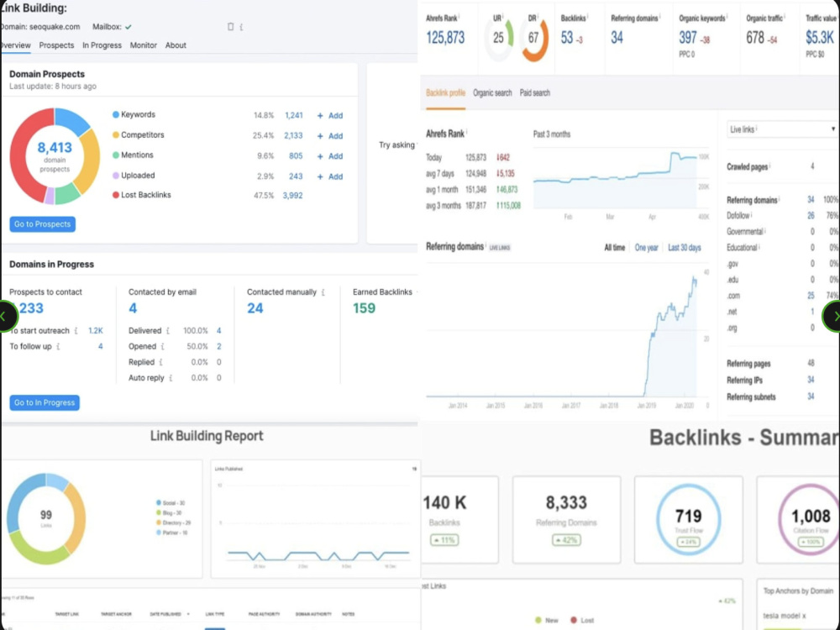840x630 pixels.
Task: Click the Lost Backlinks red legend dot
Action: tap(115, 195)
